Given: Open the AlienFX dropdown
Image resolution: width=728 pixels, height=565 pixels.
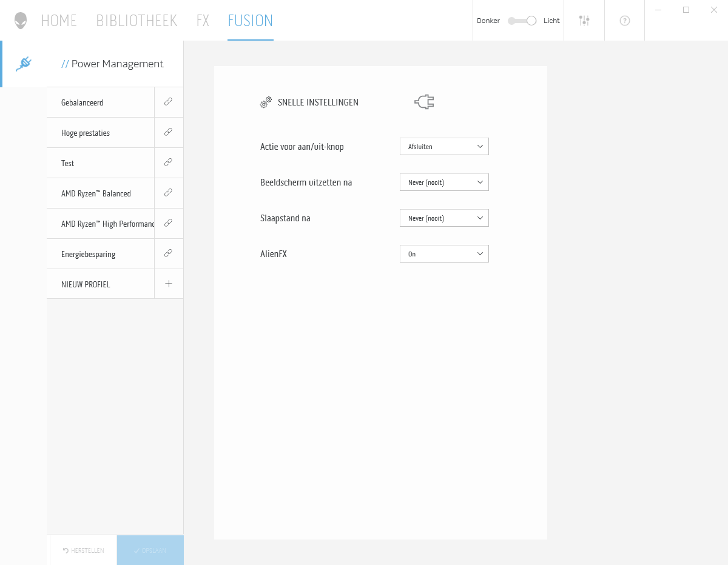Looking at the screenshot, I should 444,254.
